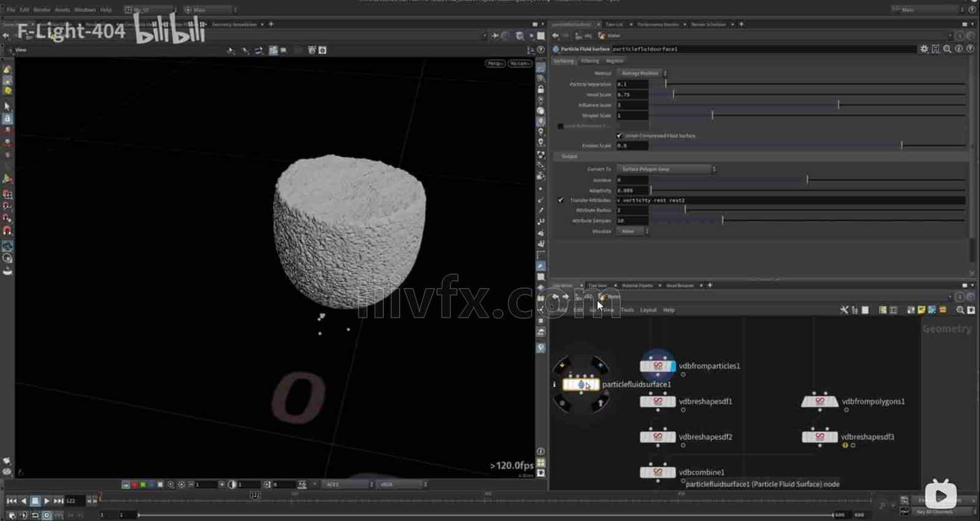Viewport: 980px width, 521px height.
Task: Toggle the red channel display button
Action: [134, 485]
